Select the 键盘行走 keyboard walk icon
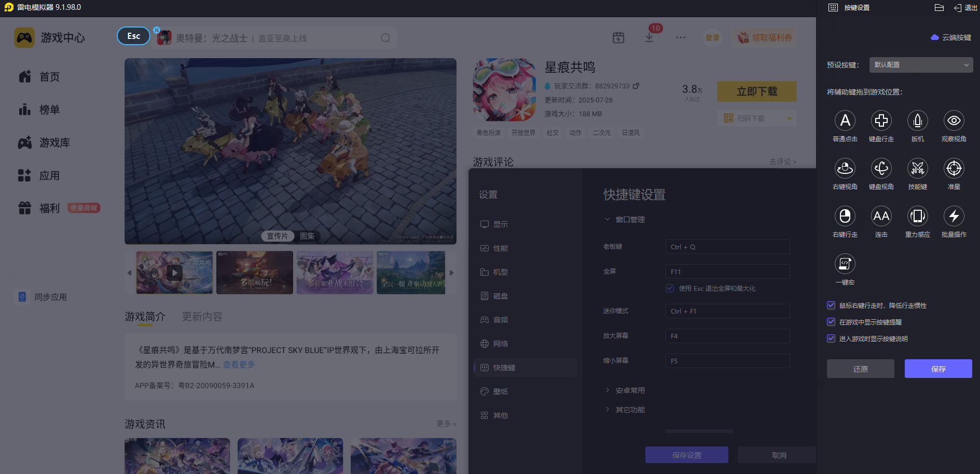The height and width of the screenshot is (474, 980). pos(881,120)
